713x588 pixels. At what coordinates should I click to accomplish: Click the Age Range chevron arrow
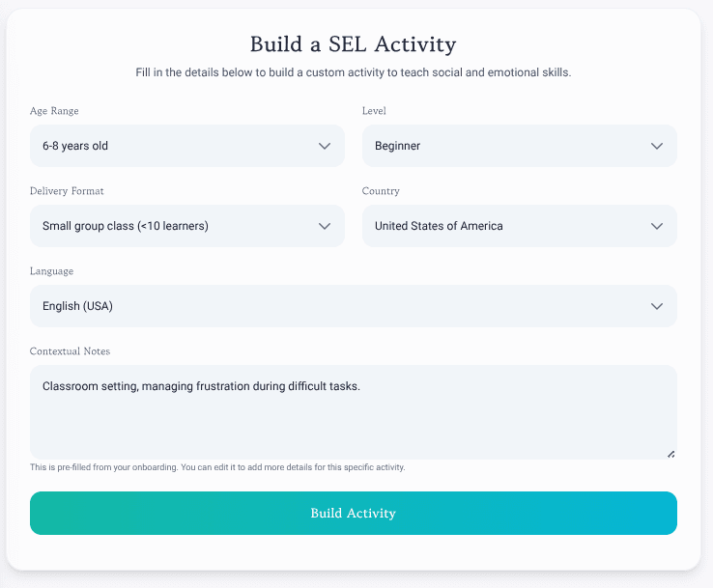(325, 146)
